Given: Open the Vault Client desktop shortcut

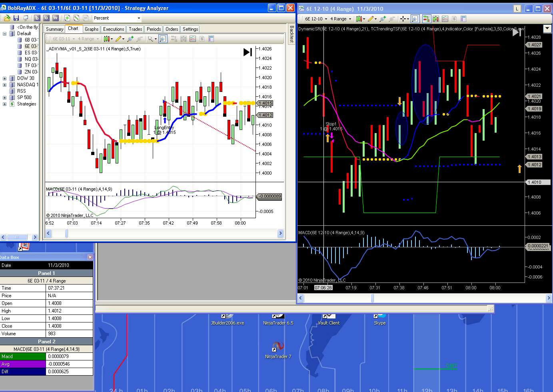Looking at the screenshot, I should point(329,320).
